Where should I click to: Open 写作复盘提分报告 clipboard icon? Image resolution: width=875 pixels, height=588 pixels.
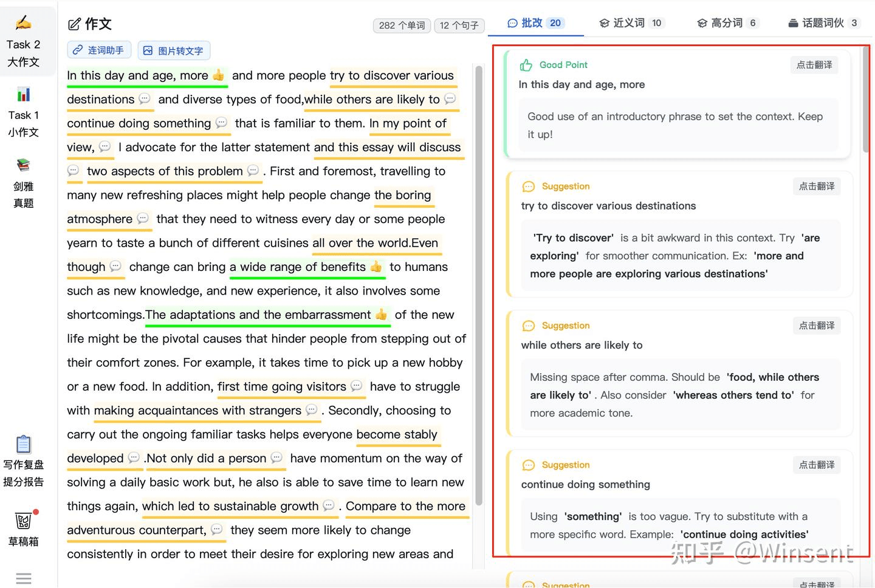[x=23, y=444]
